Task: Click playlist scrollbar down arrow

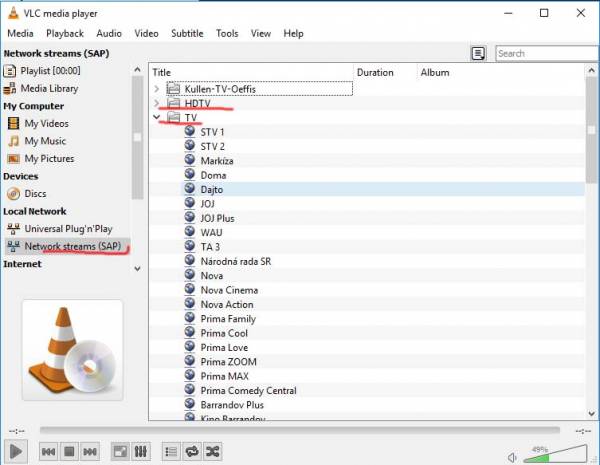Action: pyautogui.click(x=591, y=414)
